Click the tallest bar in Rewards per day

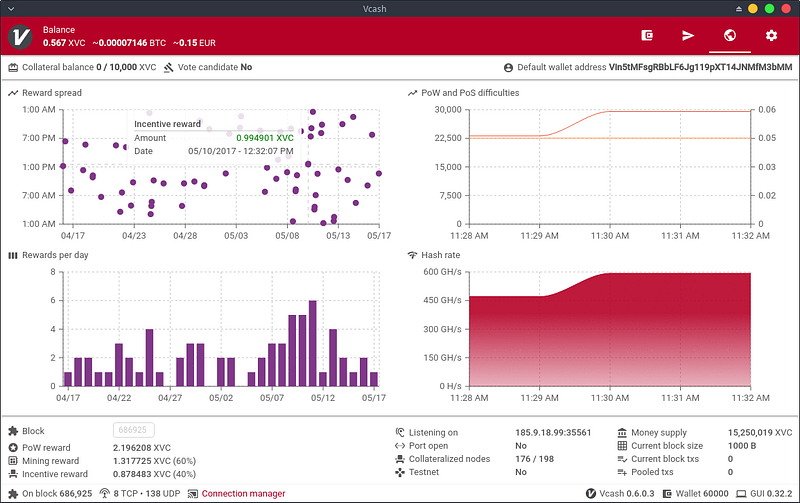[313, 343]
